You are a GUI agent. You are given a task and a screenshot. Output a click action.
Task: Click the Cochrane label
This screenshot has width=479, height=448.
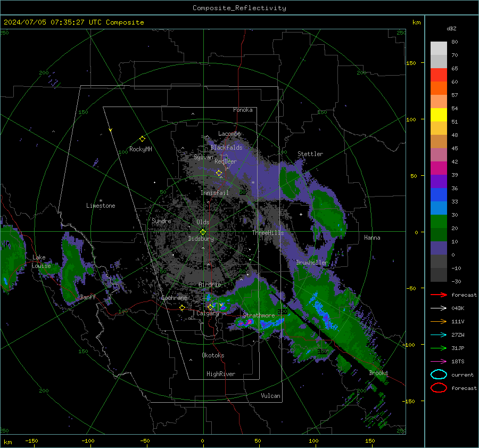pos(174,298)
